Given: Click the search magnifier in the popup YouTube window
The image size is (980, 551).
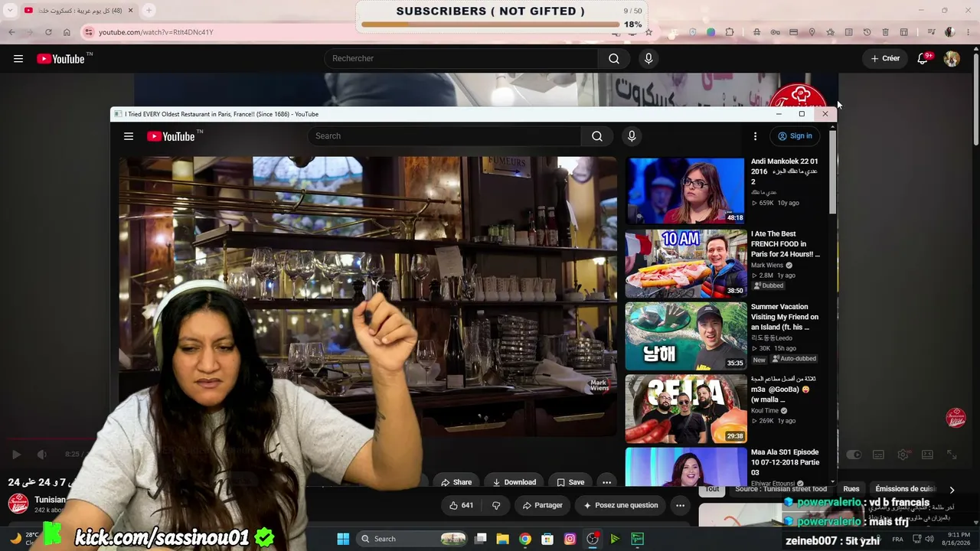Looking at the screenshot, I should [597, 136].
